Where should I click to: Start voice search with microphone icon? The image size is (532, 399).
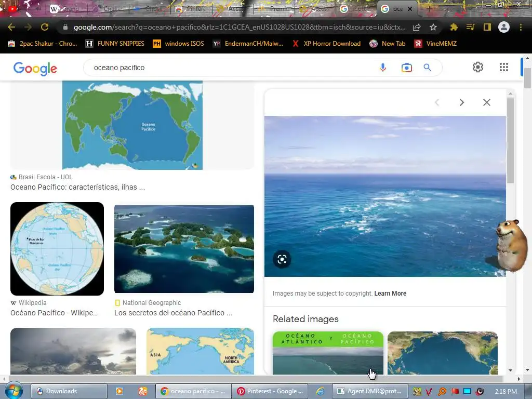pos(383,68)
